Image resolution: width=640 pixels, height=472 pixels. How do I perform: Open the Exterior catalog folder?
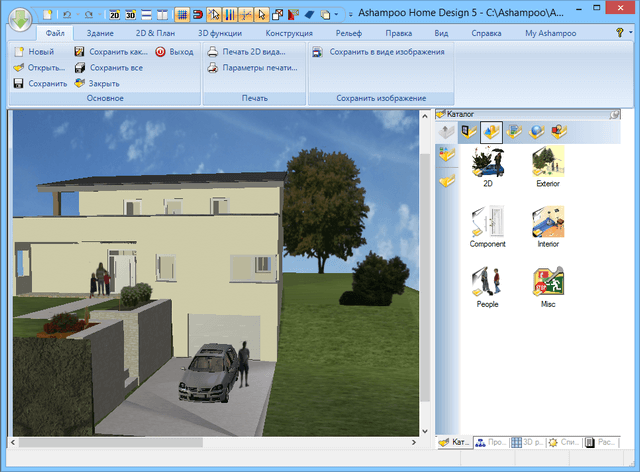548,165
